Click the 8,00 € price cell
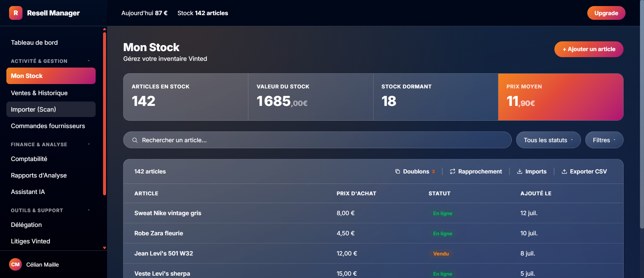The width and height of the screenshot is (644, 278). [x=346, y=213]
